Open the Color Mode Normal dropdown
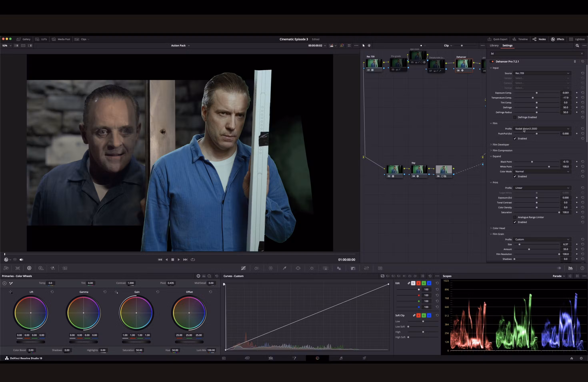The width and height of the screenshot is (588, 382). (x=542, y=171)
